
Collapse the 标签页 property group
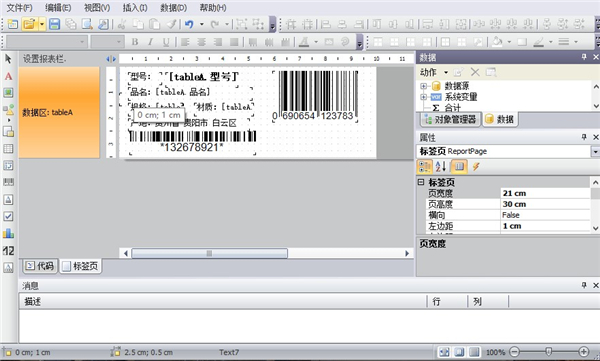pos(421,182)
